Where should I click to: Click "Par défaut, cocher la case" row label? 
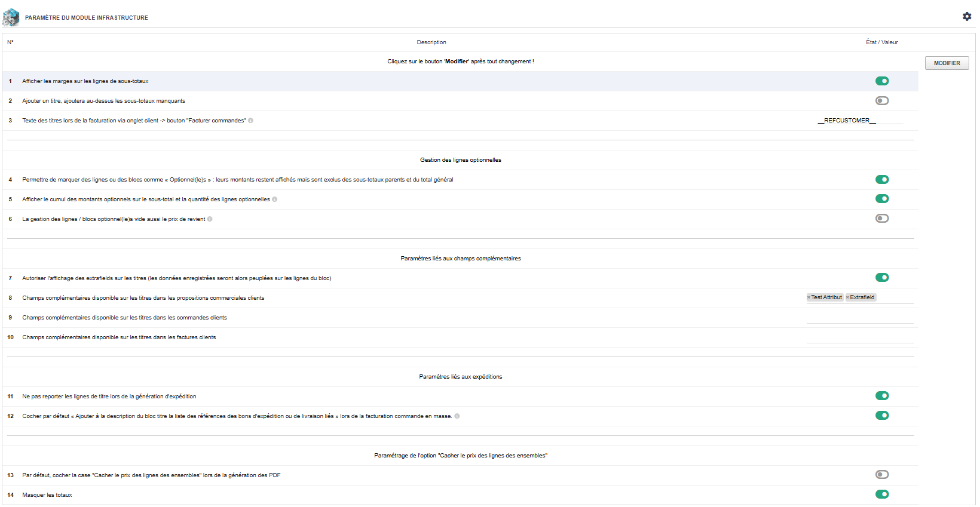[151, 475]
